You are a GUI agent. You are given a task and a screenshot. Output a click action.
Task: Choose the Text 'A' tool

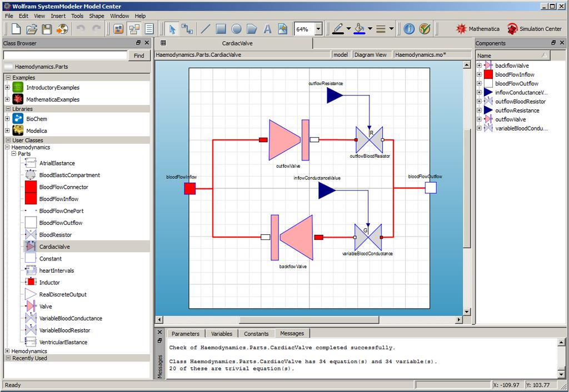[267, 29]
